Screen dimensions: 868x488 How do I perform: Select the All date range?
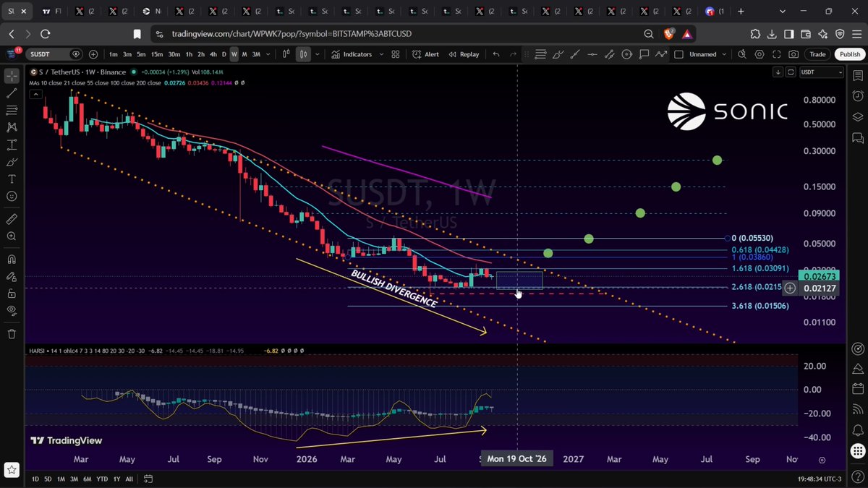[129, 479]
